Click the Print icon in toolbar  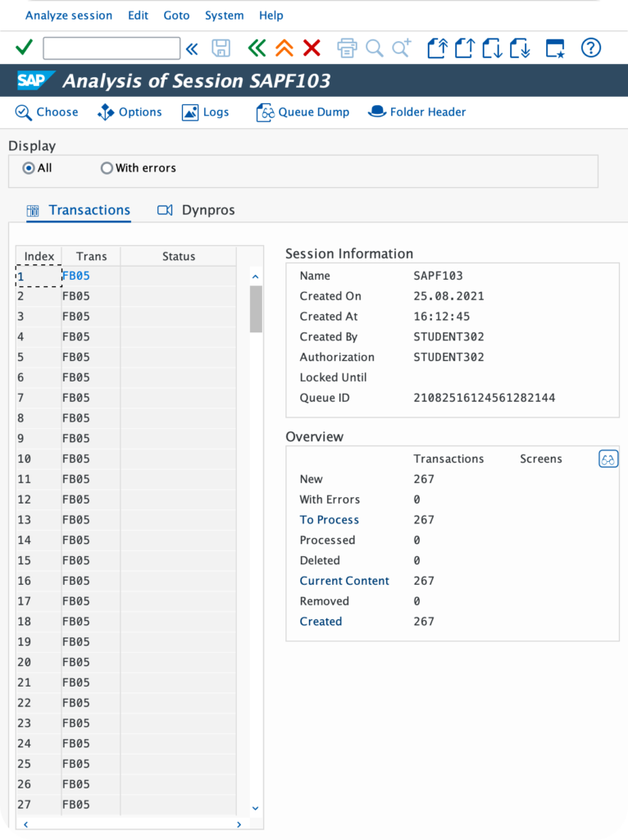pos(347,48)
